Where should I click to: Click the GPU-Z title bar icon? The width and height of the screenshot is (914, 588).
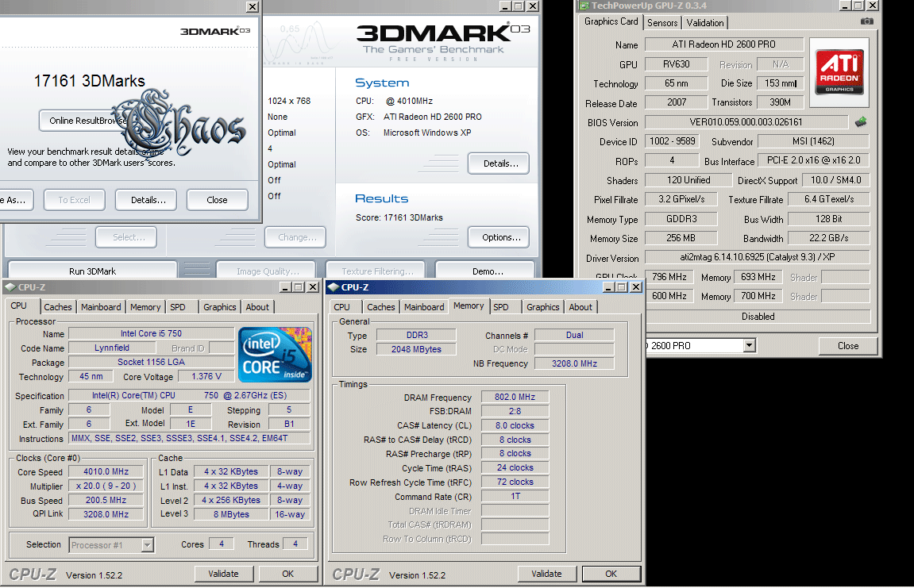pyautogui.click(x=584, y=6)
